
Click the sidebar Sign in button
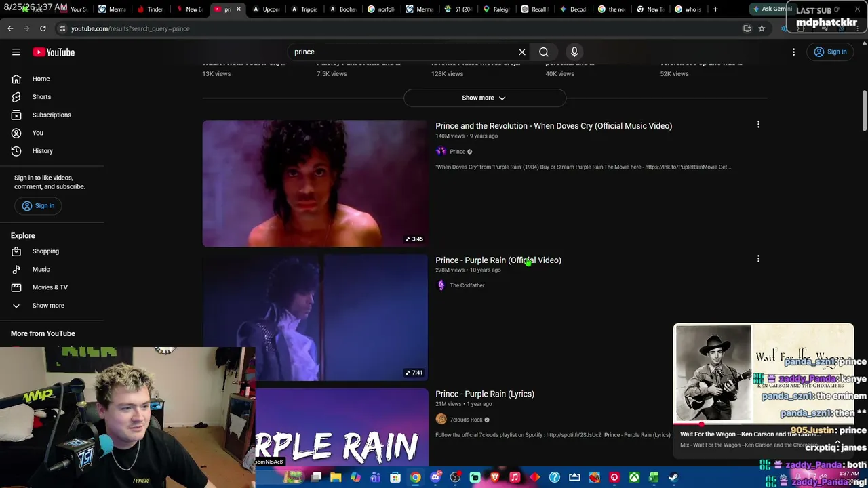(x=38, y=206)
